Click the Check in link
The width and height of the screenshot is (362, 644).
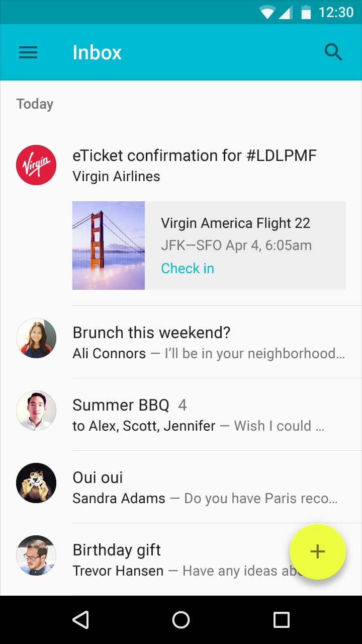coord(188,269)
